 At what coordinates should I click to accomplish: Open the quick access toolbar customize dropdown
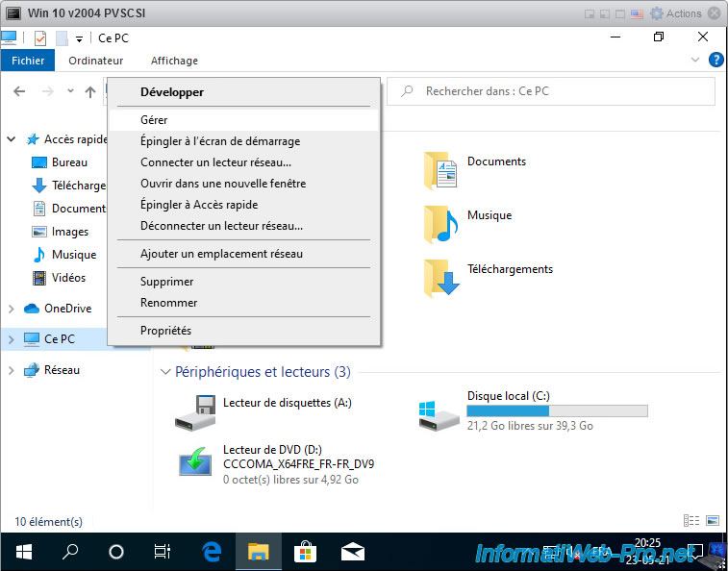coord(79,38)
